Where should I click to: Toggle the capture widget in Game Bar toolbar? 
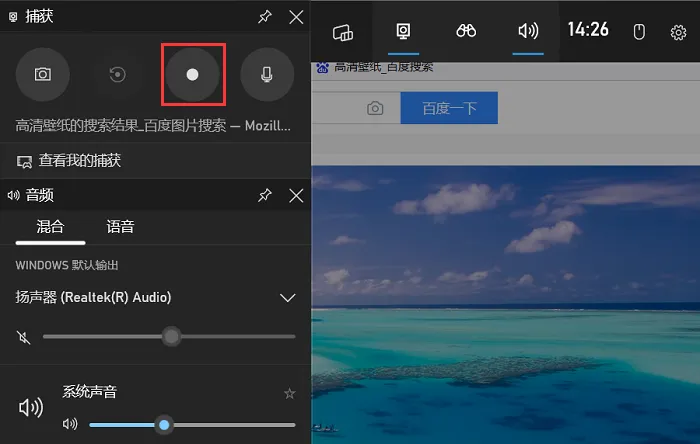coord(403,31)
